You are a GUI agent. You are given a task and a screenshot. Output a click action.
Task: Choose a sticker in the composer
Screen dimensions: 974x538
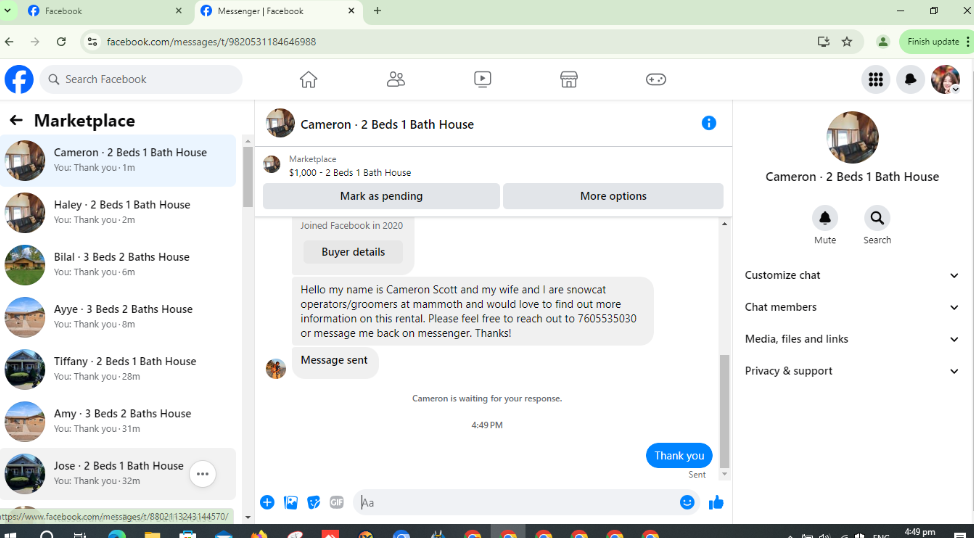coord(314,503)
